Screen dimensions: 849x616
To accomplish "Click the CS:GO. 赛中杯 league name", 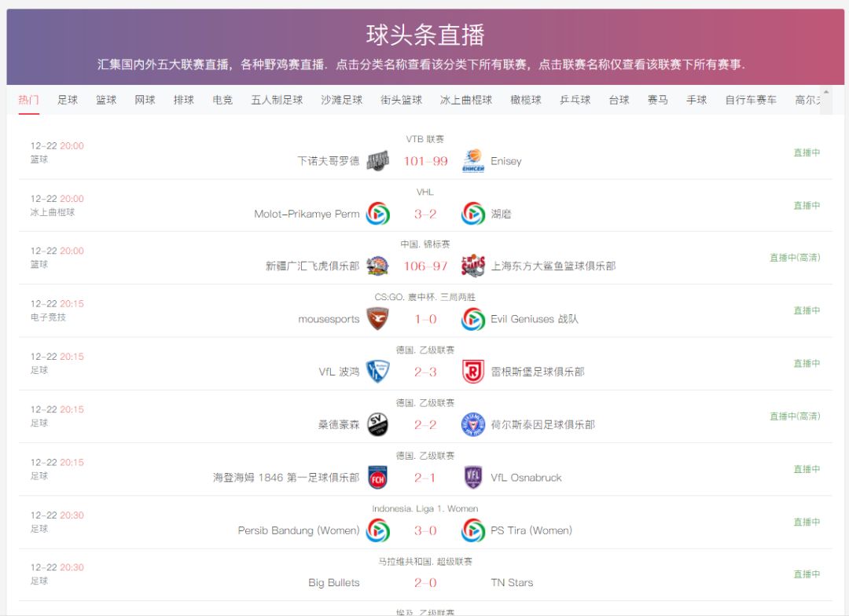I will coord(425,297).
